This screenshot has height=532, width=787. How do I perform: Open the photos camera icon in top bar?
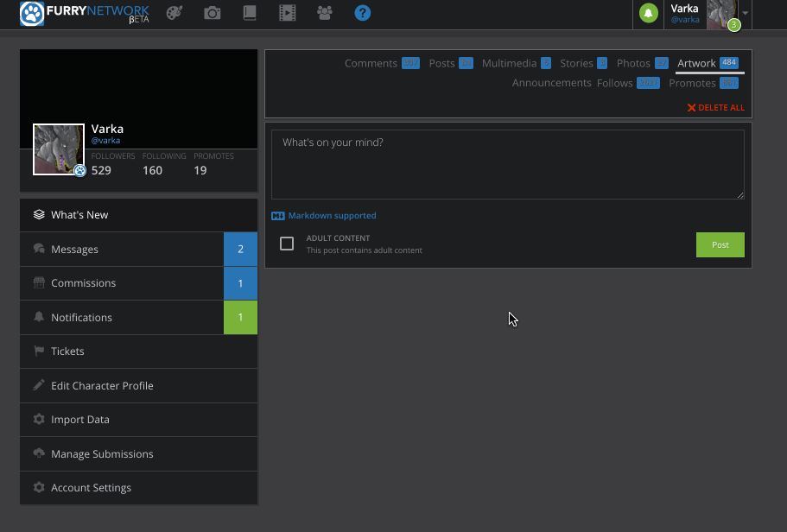point(212,13)
